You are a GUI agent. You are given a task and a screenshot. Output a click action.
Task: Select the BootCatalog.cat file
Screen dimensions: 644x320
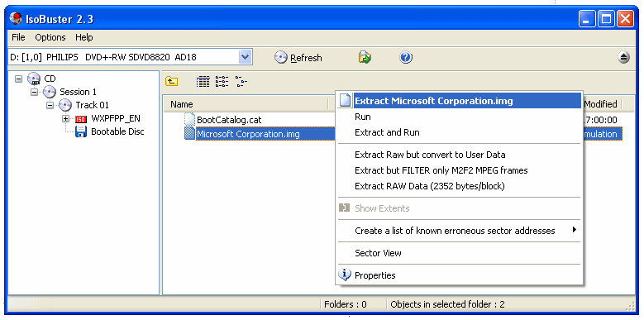(x=229, y=120)
